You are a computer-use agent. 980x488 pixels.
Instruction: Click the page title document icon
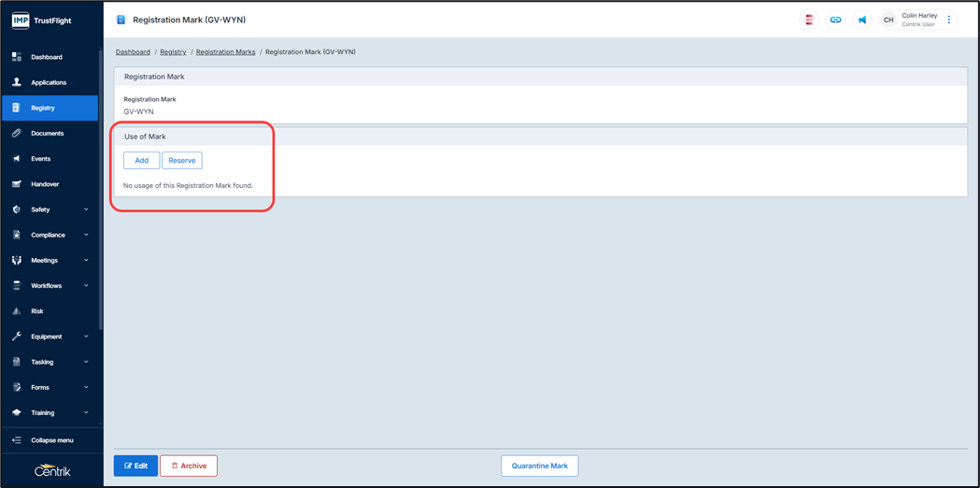[121, 20]
